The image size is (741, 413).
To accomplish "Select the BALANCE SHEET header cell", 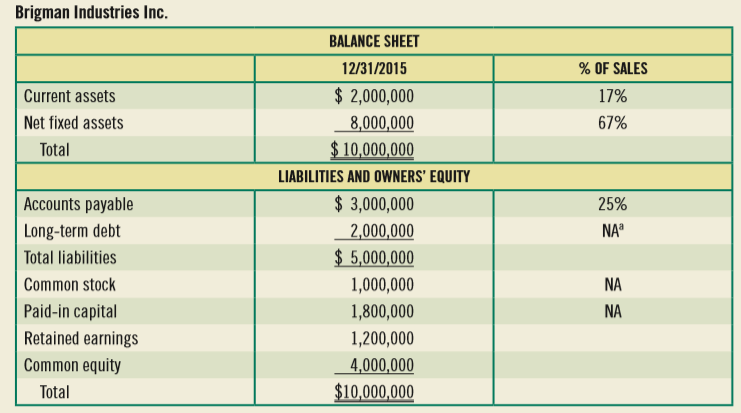I will point(373,41).
